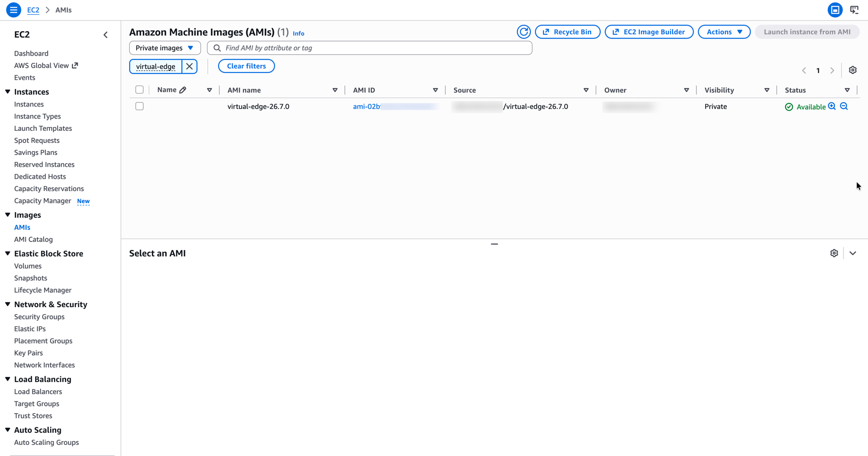
Task: Click the virtual-edge filter token text
Action: (156, 66)
